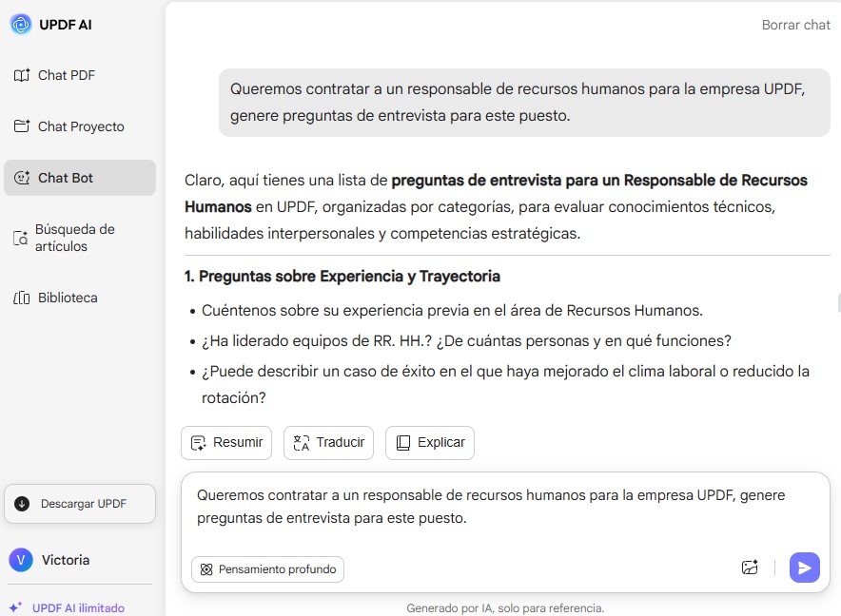Image resolution: width=841 pixels, height=616 pixels.
Task: Click the Resumir summarize icon
Action: 199,443
